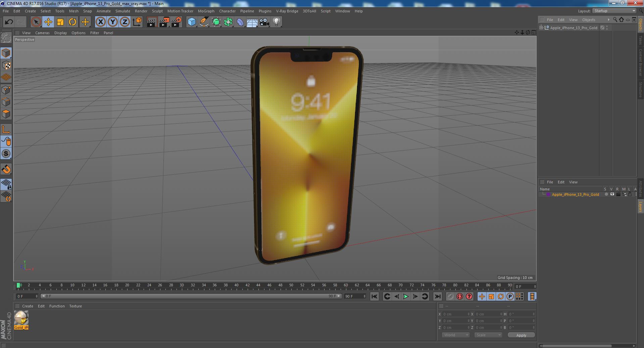Open the Structure side tab
This screenshot has height=348, width=644.
tap(640, 90)
